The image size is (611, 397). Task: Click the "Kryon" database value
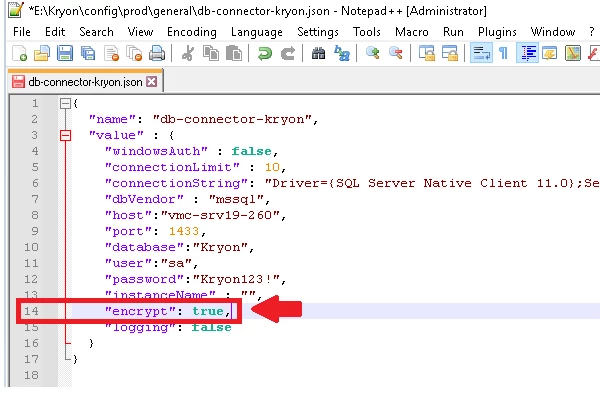coord(220,247)
